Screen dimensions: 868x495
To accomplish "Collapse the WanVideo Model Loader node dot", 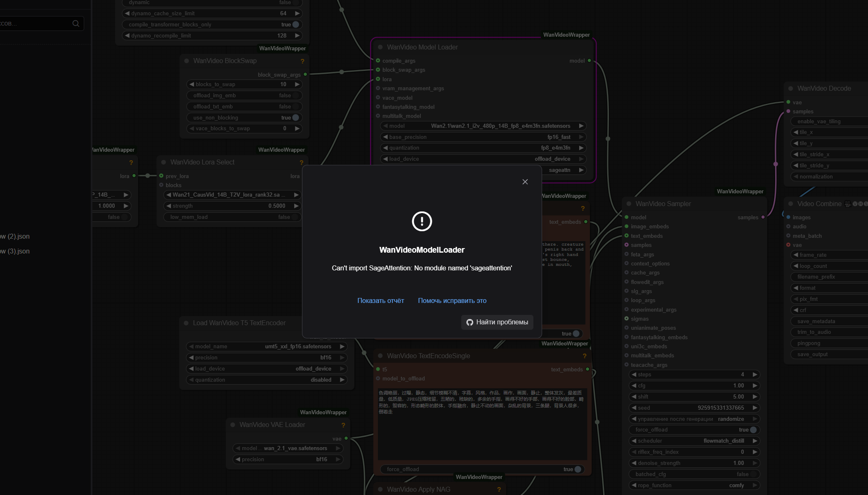I will pyautogui.click(x=380, y=47).
